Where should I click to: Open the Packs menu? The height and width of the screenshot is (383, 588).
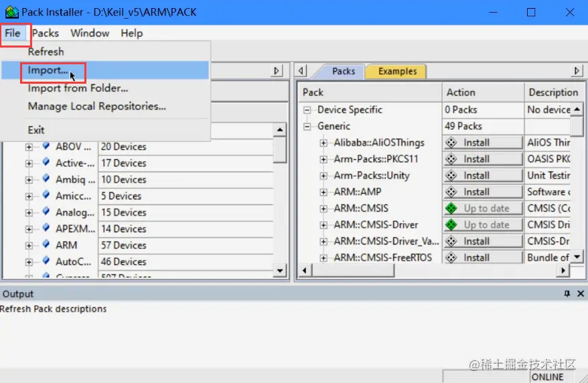tap(46, 33)
